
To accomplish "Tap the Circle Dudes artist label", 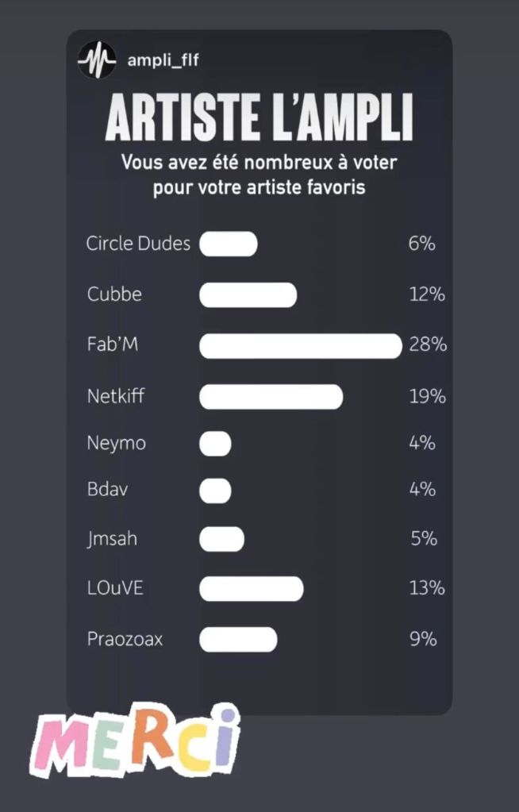I will tap(138, 244).
